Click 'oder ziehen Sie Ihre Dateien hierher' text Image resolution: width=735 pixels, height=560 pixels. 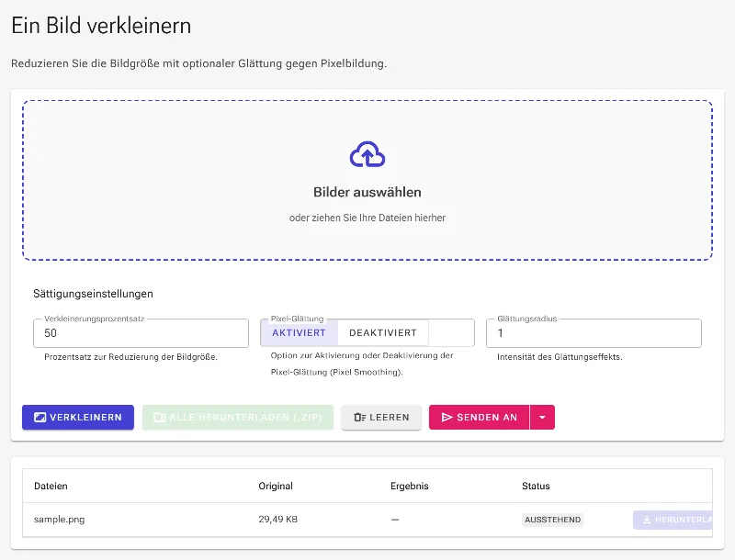point(367,218)
